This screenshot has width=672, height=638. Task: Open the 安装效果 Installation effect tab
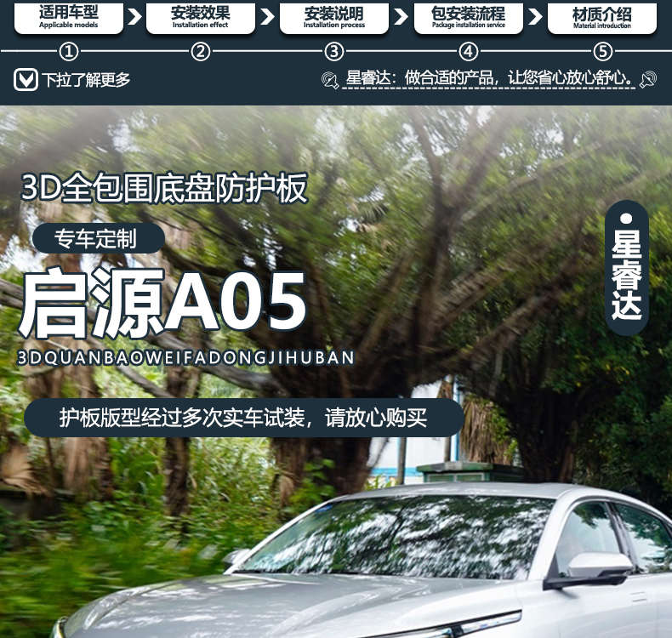coord(200,18)
